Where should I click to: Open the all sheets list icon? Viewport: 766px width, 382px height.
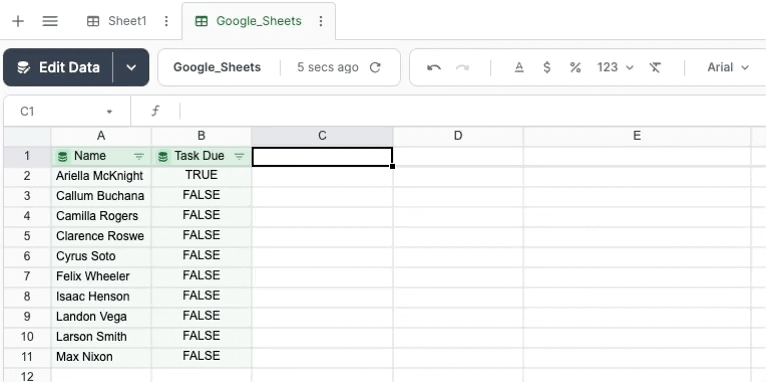(50, 21)
